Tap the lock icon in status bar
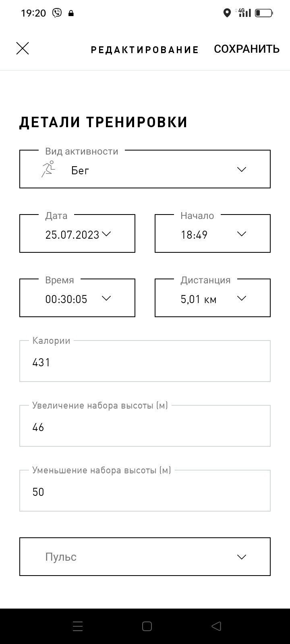The height and width of the screenshot is (644, 290). pos(71,13)
